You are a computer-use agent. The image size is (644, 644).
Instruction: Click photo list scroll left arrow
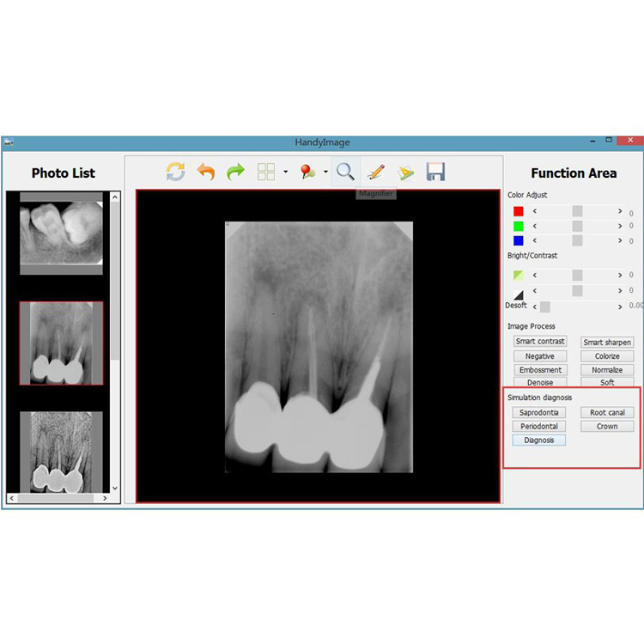coord(12,498)
